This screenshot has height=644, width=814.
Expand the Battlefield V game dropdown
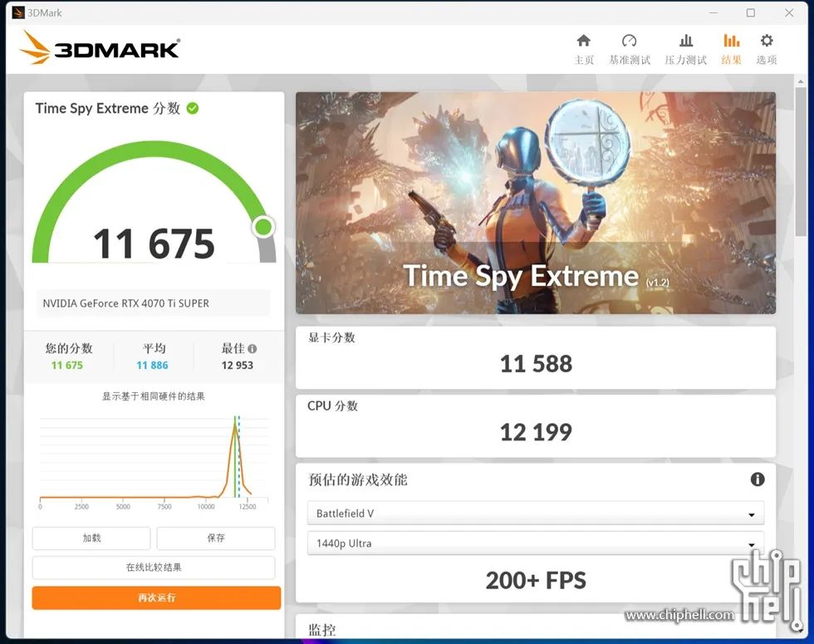pos(535,514)
